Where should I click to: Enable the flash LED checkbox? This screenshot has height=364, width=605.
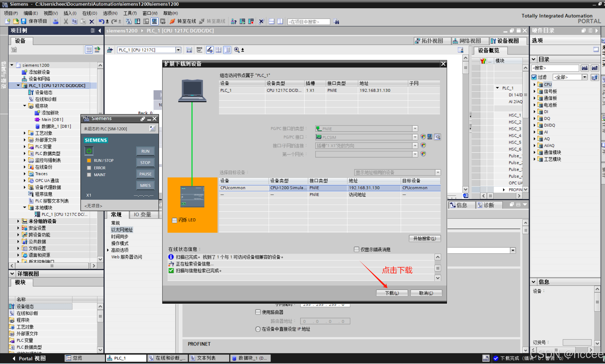pyautogui.click(x=174, y=220)
